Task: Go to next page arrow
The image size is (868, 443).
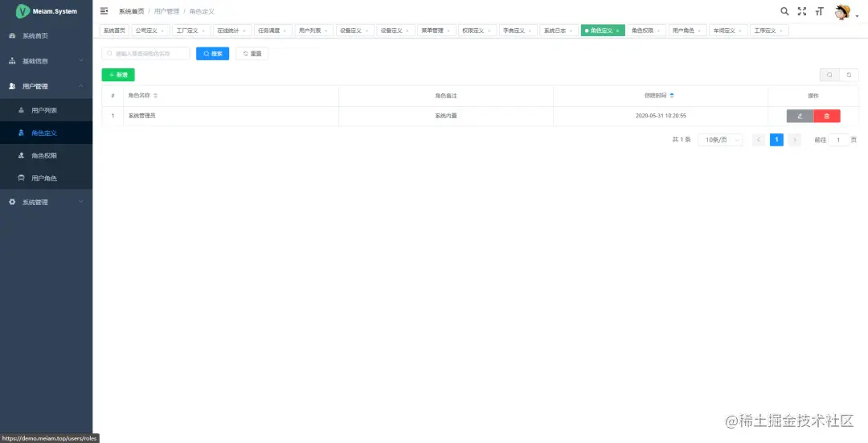Action: (794, 140)
